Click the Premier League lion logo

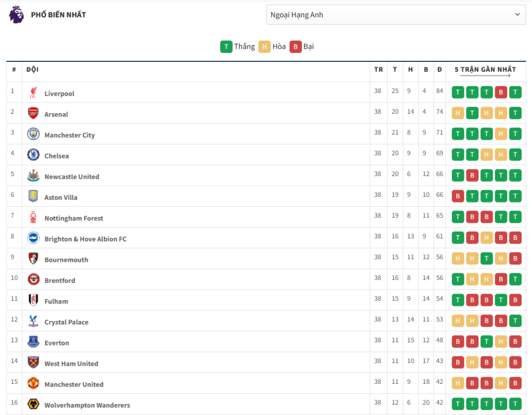point(17,15)
